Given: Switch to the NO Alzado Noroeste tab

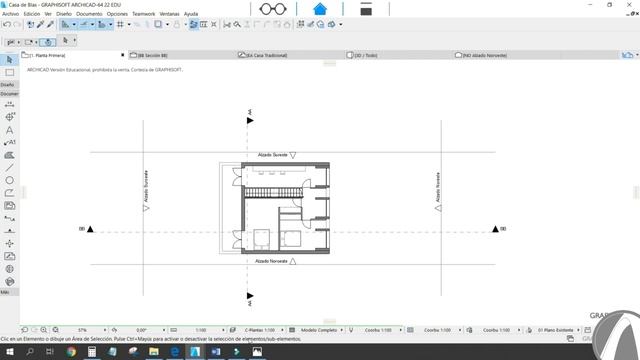Looking at the screenshot, I should coord(507,55).
